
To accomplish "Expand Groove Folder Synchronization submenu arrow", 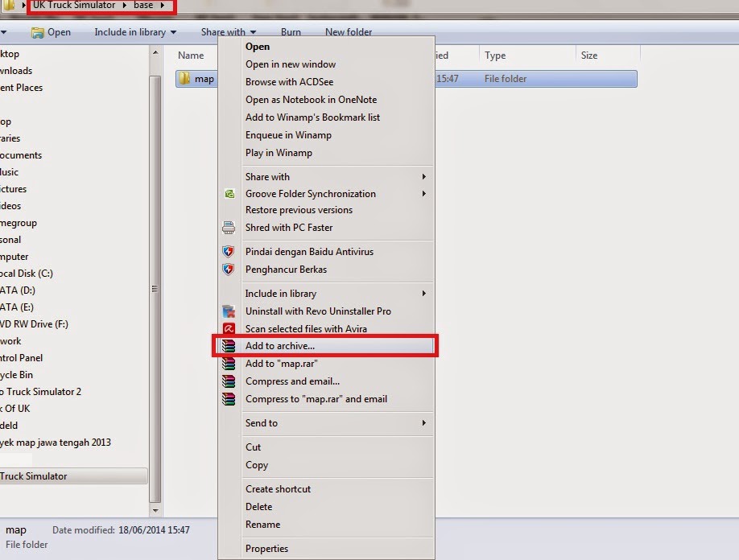I will (x=424, y=194).
